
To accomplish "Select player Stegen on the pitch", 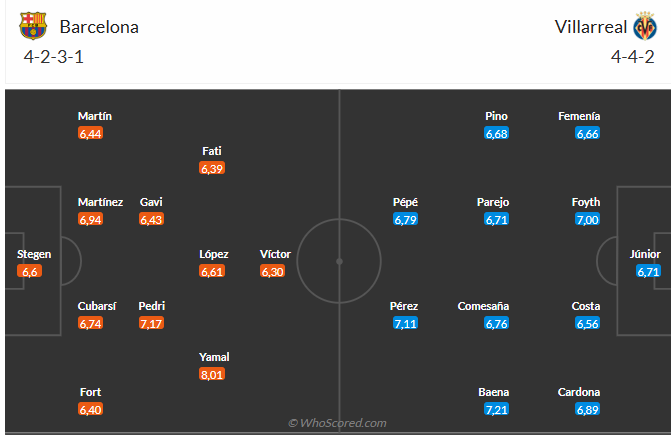I will (x=30, y=254).
